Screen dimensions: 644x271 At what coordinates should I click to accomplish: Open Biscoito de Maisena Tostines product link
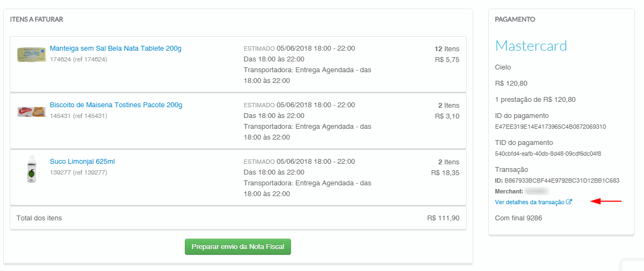[116, 105]
